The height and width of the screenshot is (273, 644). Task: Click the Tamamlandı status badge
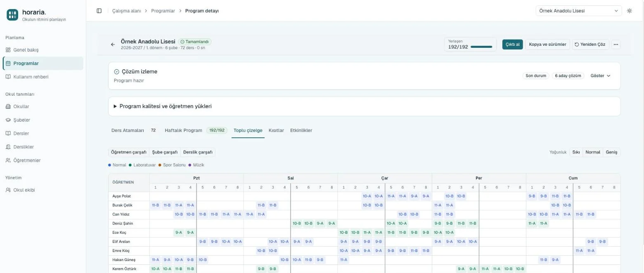pos(195,42)
